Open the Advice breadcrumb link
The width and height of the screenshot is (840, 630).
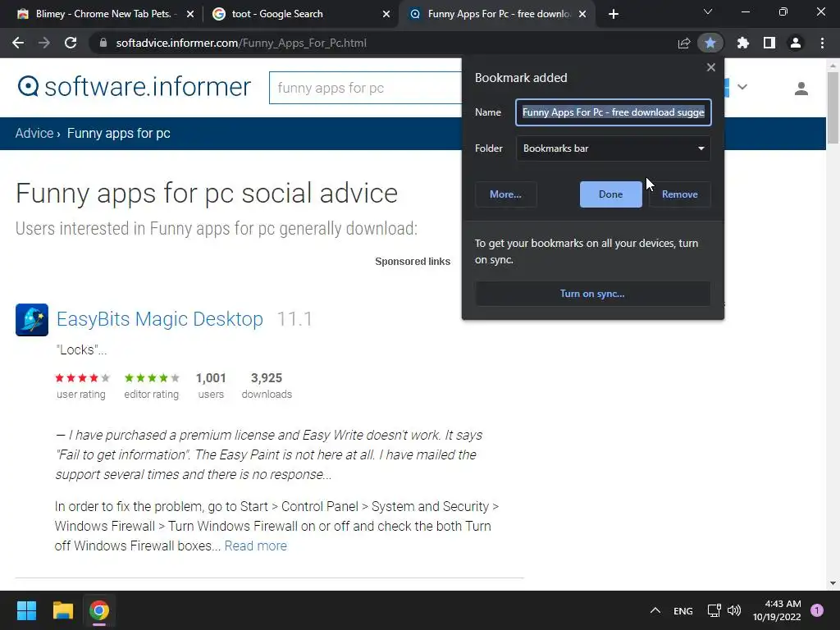[x=34, y=134]
